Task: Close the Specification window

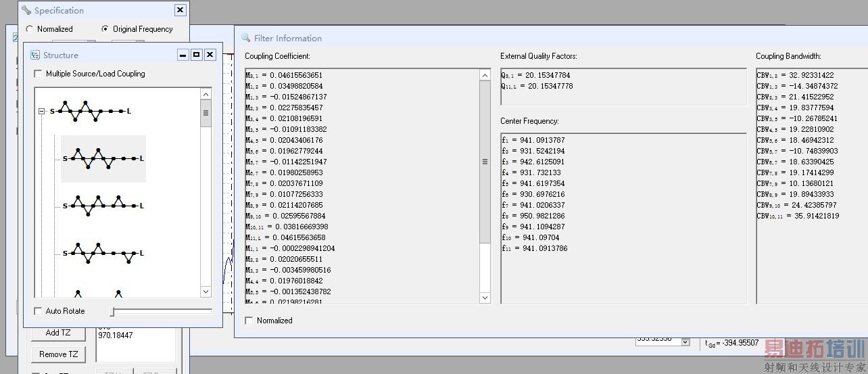Action: pos(180,10)
